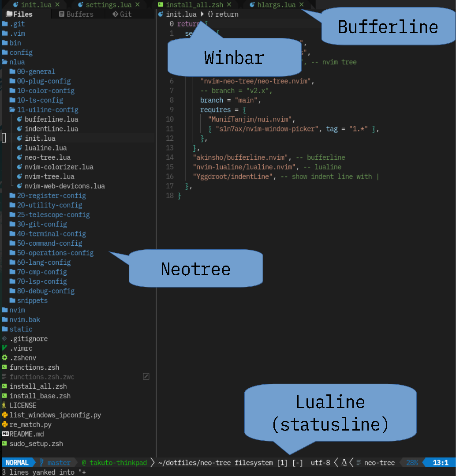
Task: Click the utf-8 encoding indicator
Action: click(320, 462)
